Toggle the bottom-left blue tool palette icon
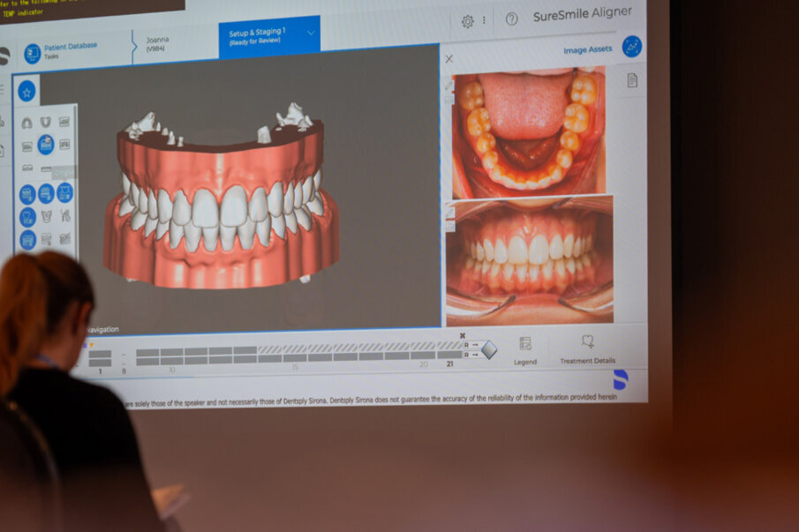The height and width of the screenshot is (532, 799). (x=27, y=239)
